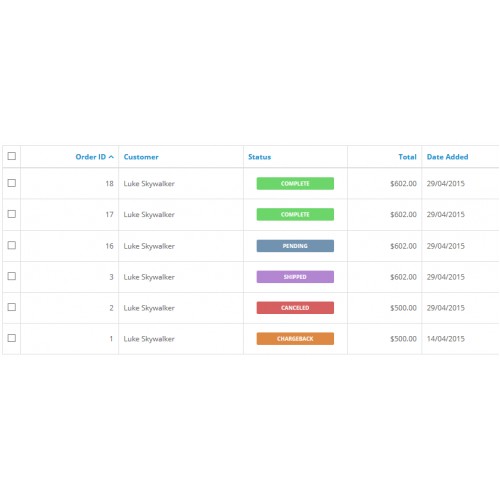This screenshot has width=500, height=500.
Task: Click the orange Chargeback status badge
Action: point(295,339)
